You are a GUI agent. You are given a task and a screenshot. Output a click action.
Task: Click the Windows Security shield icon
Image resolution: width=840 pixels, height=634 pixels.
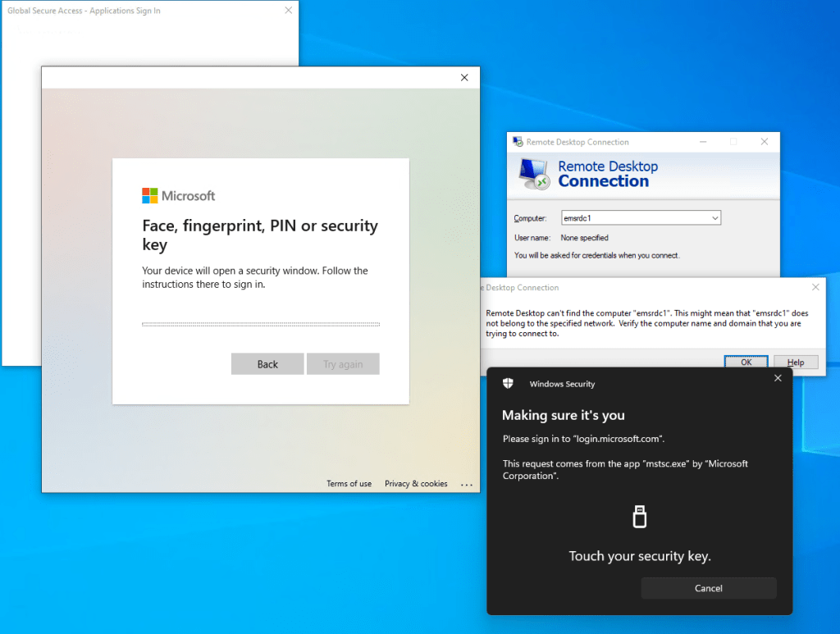click(x=509, y=383)
